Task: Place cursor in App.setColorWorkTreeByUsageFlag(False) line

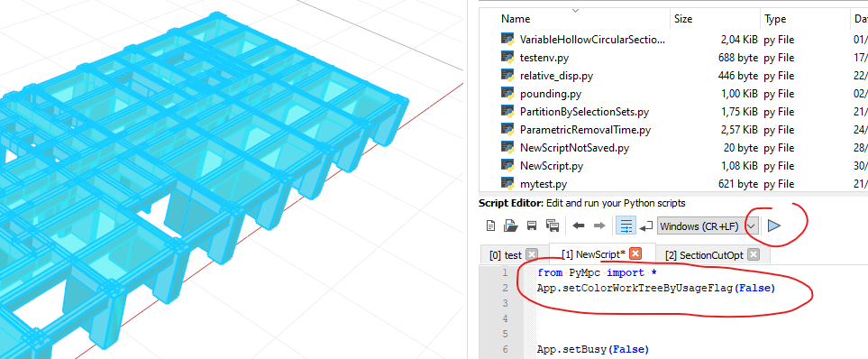Action: click(656, 288)
